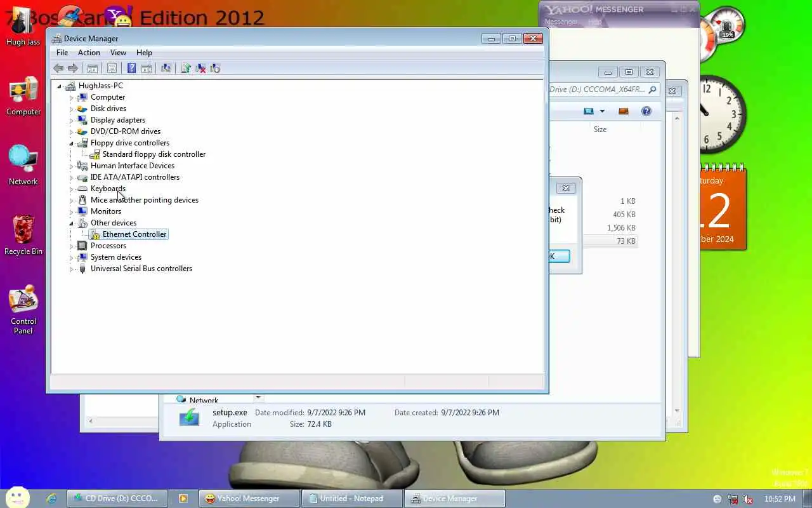Launch Internet Explorer from the taskbar

click(51, 498)
